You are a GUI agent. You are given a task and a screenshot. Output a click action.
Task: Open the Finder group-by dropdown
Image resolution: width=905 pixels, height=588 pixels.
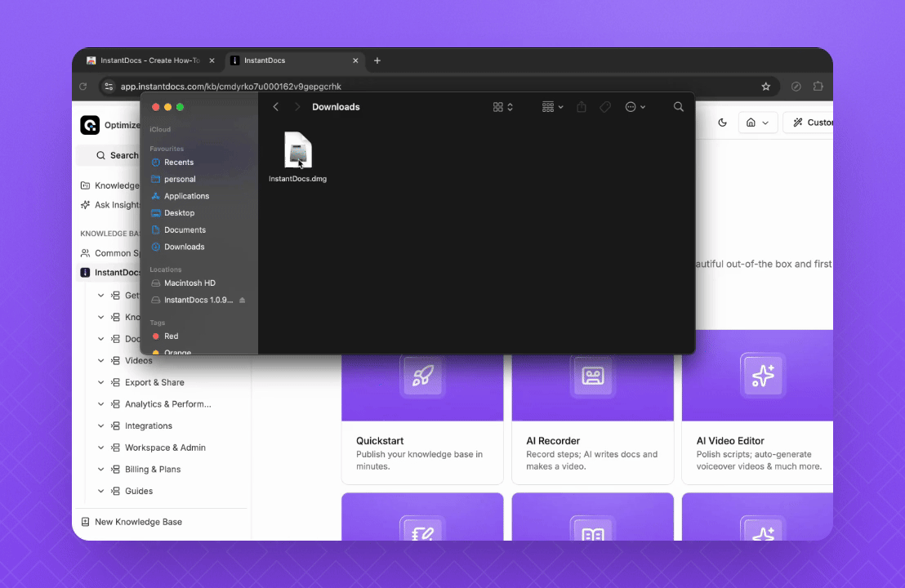552,107
